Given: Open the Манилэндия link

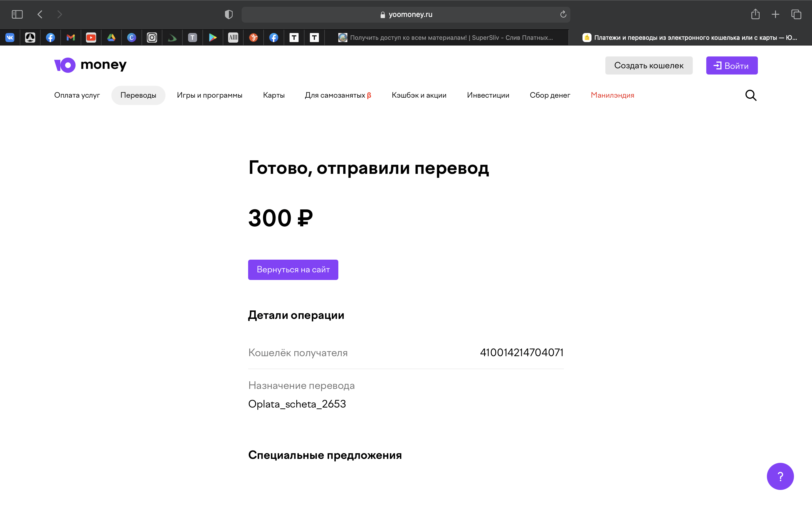Looking at the screenshot, I should 612,95.
